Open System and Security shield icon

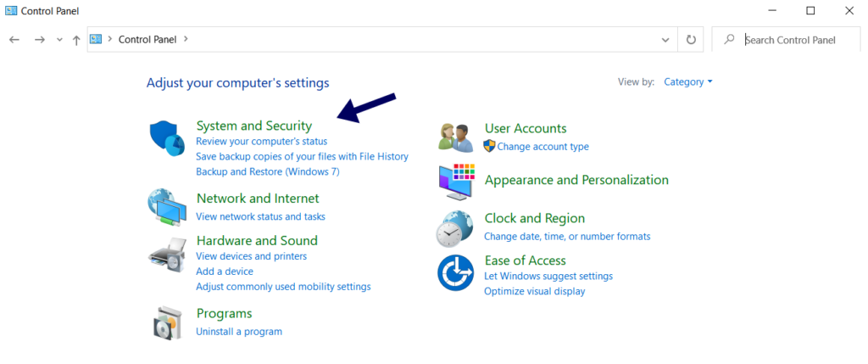point(167,139)
